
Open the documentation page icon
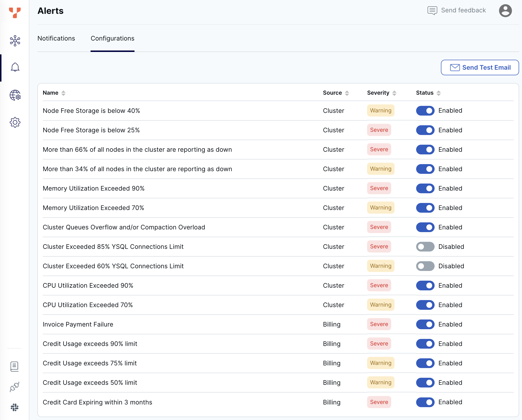tap(14, 366)
